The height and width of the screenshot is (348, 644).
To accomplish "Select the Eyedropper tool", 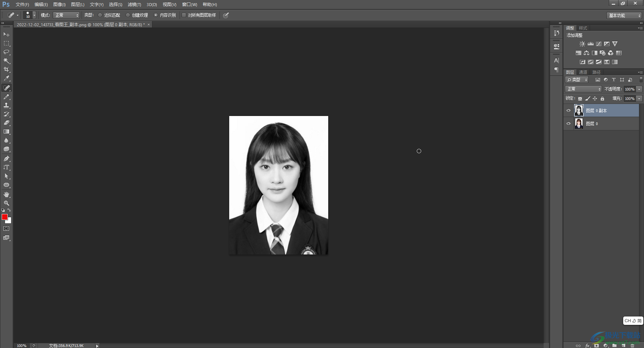I will (x=6, y=78).
